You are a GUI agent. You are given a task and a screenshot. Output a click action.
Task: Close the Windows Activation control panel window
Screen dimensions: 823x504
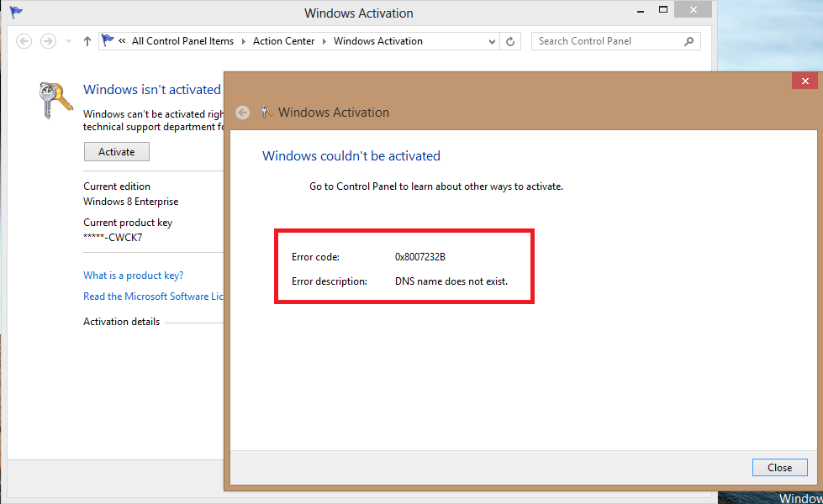pyautogui.click(x=693, y=9)
